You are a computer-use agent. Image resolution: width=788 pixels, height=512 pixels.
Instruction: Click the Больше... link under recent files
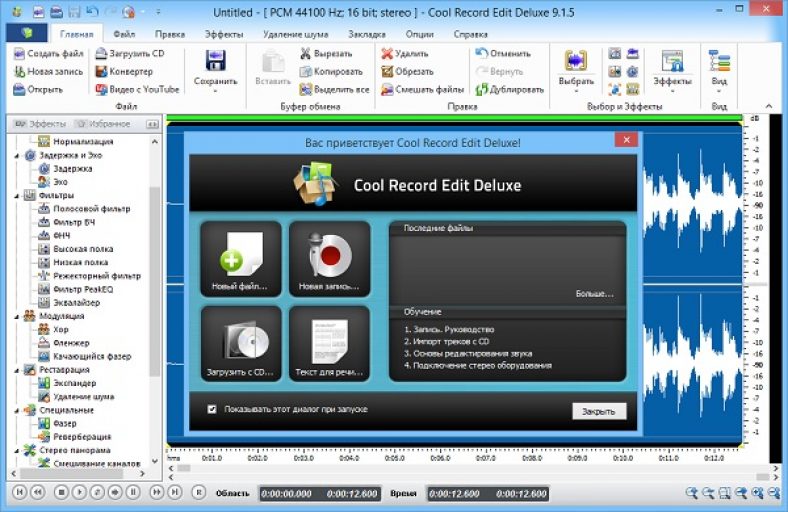[593, 294]
